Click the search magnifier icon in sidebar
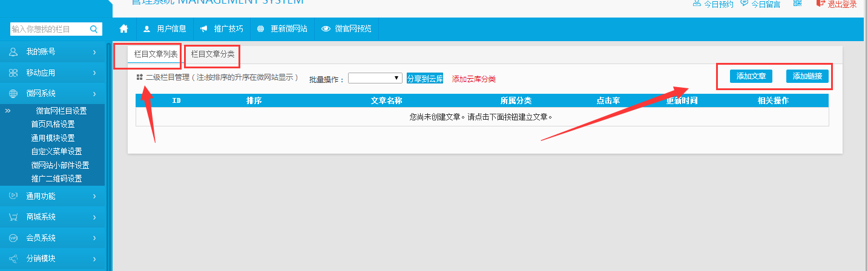 (x=94, y=29)
